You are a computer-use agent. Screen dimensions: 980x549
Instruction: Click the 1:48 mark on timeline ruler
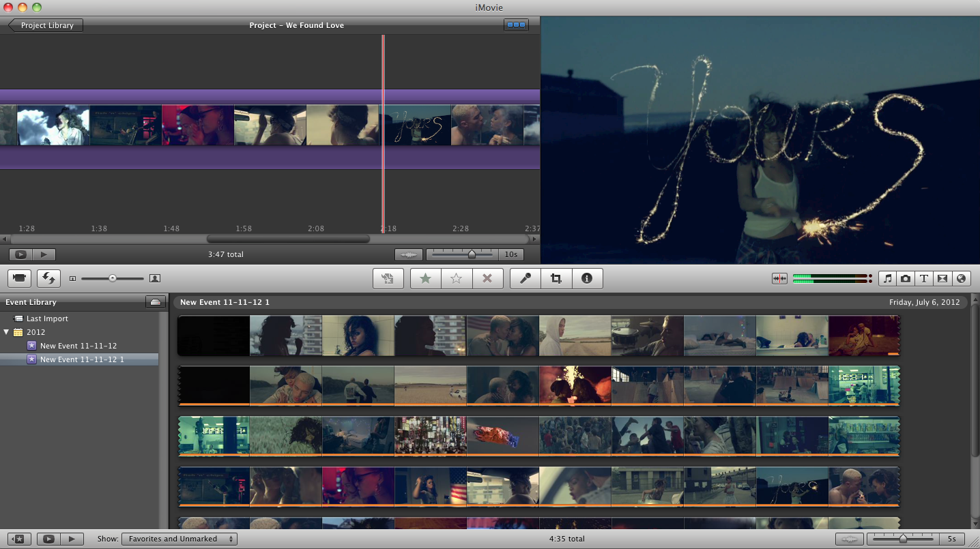point(171,228)
